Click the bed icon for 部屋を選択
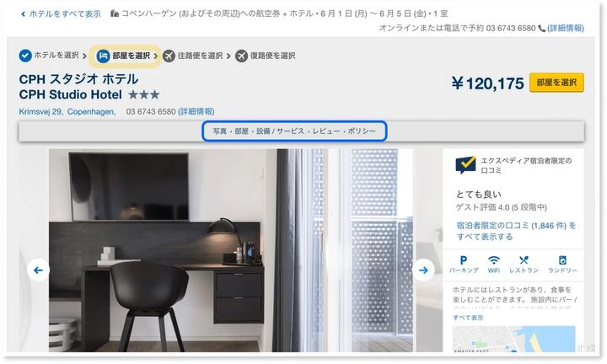Image resolution: width=607 pixels, height=364 pixels. coord(103,56)
